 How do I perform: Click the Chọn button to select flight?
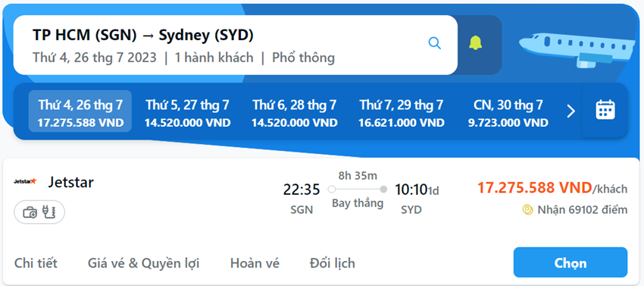click(571, 262)
